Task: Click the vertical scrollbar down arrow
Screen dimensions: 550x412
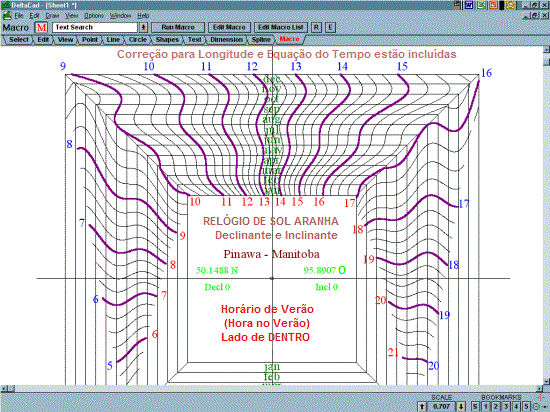Action: [546, 382]
